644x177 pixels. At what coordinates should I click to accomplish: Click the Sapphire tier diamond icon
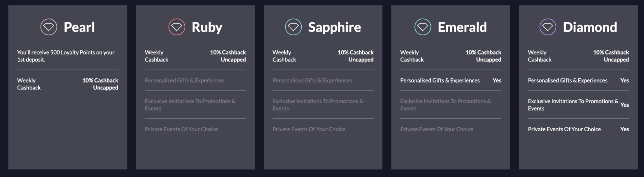coord(293,27)
